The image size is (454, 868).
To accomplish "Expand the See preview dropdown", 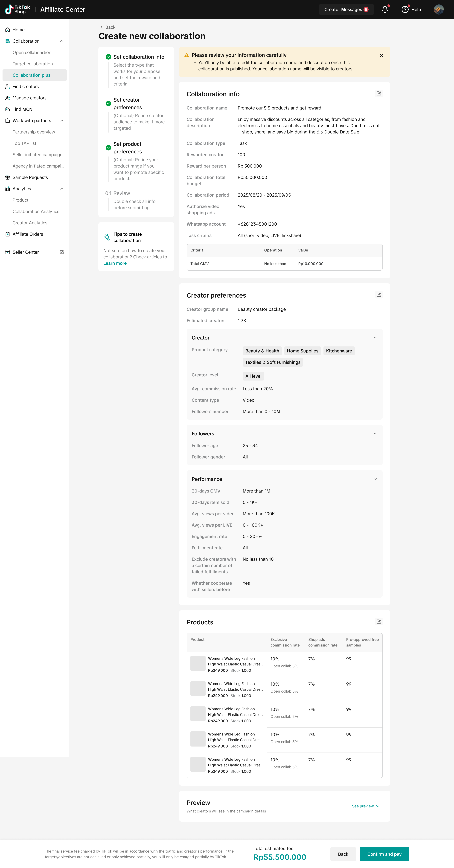I will 365,806.
